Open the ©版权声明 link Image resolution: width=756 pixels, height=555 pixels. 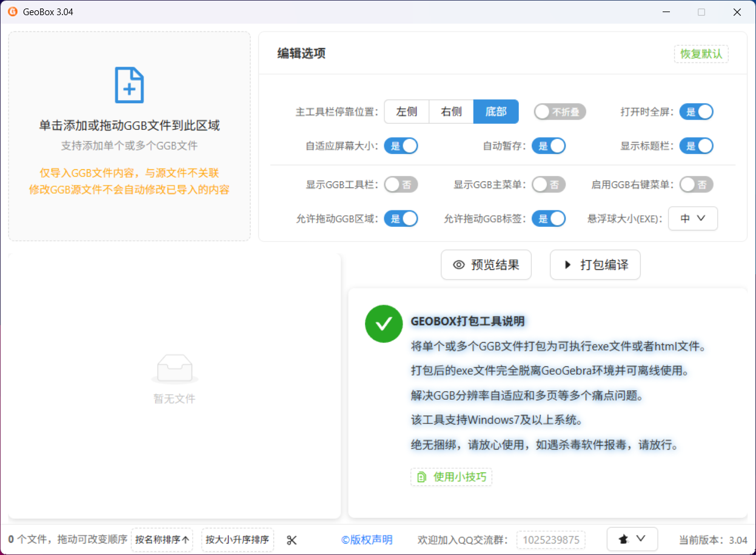tap(367, 540)
